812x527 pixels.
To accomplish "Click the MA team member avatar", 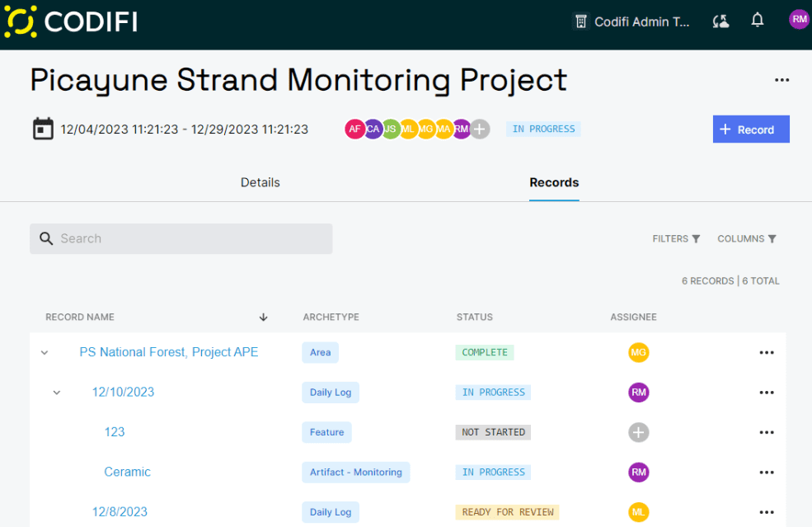I will click(444, 129).
